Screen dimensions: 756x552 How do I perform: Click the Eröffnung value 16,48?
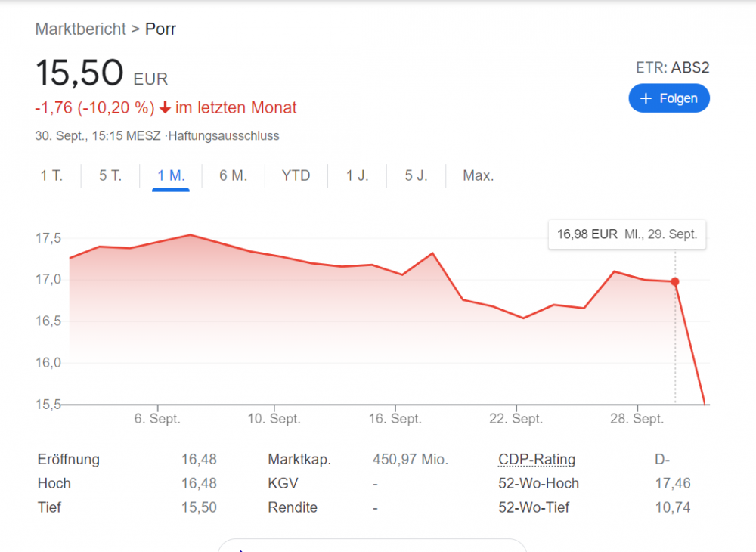199,460
